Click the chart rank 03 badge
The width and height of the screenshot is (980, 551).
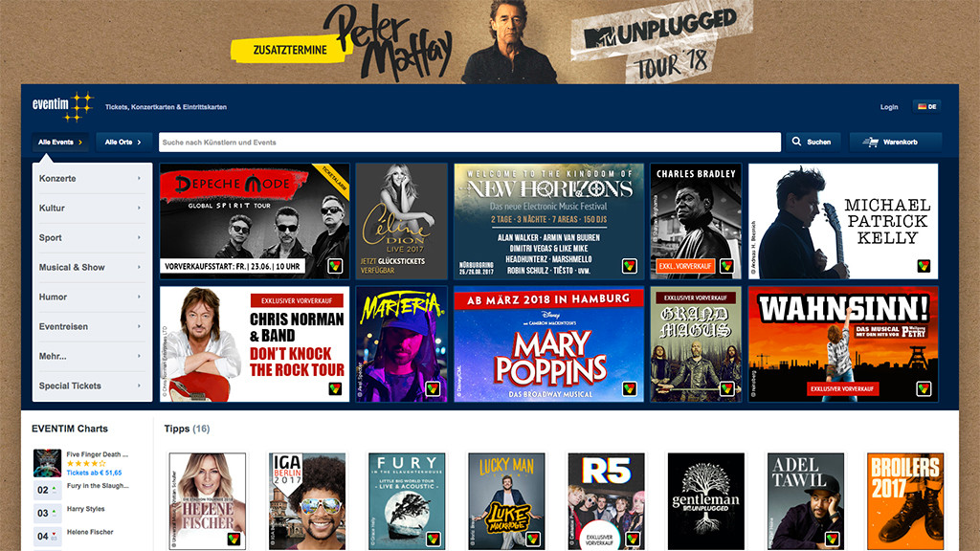pyautogui.click(x=47, y=513)
